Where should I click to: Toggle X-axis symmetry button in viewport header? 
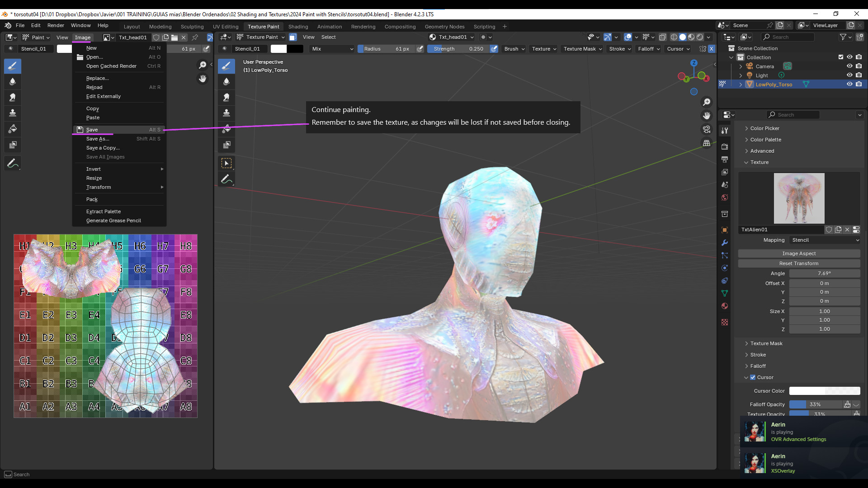(x=711, y=49)
